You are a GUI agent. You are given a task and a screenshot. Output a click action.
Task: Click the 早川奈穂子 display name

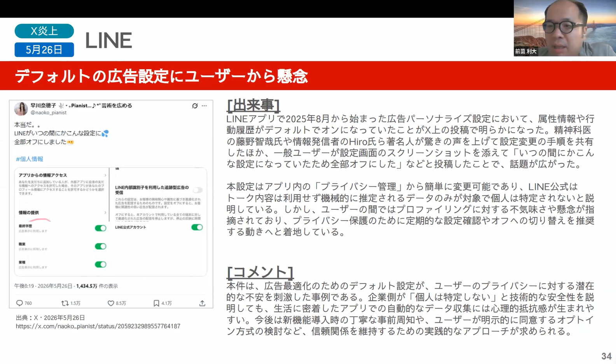(x=43, y=105)
